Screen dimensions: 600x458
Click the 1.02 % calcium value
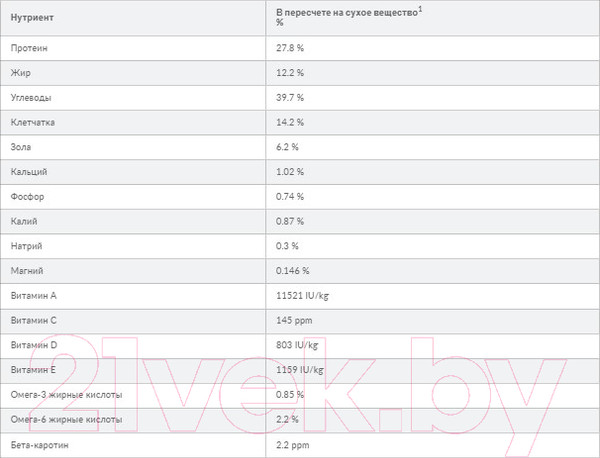[290, 172]
